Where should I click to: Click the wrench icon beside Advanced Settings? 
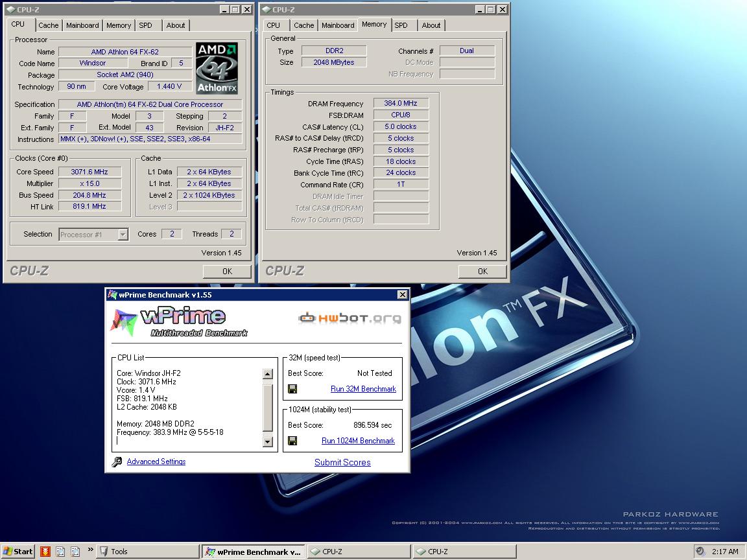pyautogui.click(x=117, y=462)
